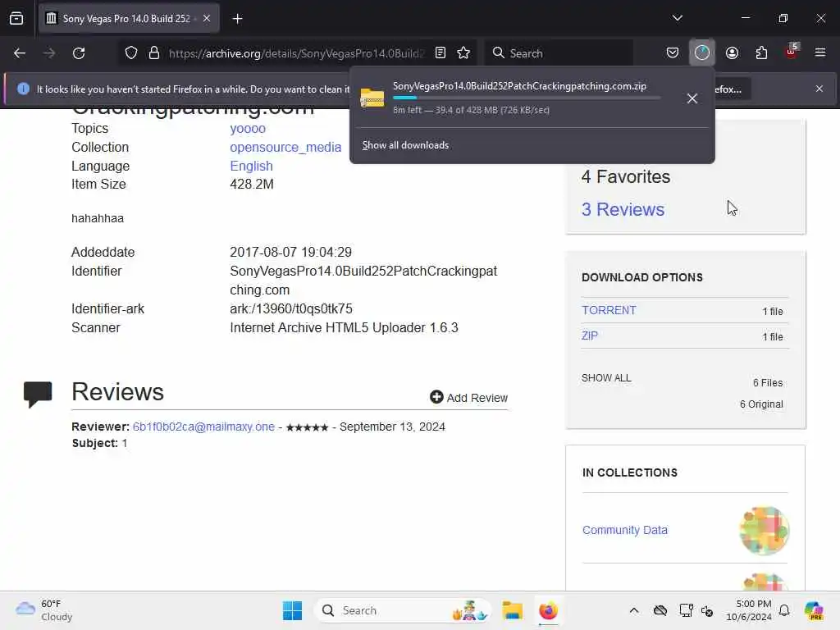Dismiss the Firefox refresh notification bar
The width and height of the screenshot is (840, 630).
click(x=819, y=89)
